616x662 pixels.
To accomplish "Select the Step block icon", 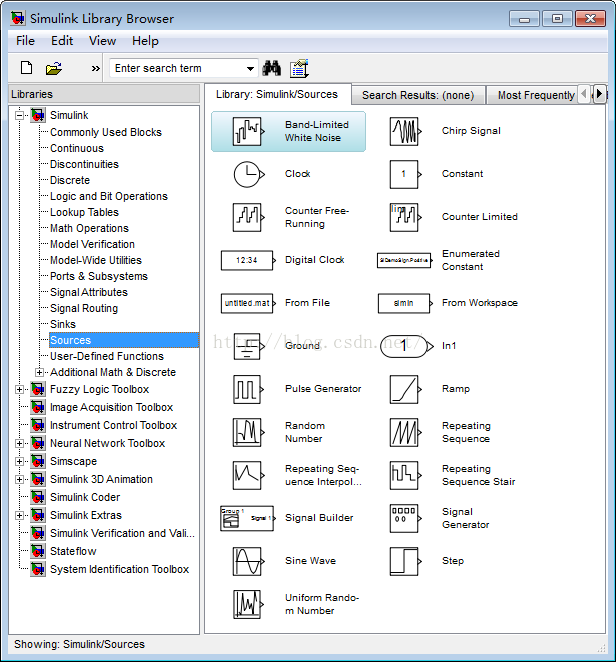I will coord(405,562).
